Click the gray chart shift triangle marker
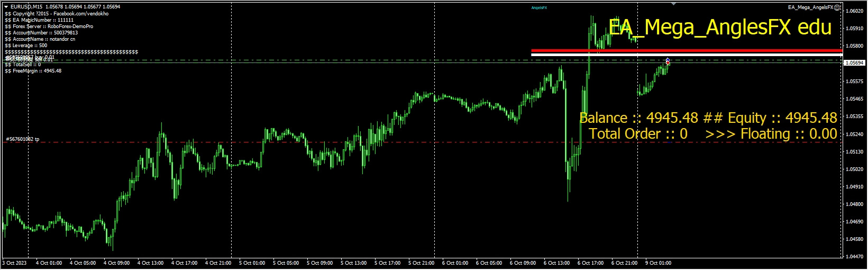 (x=673, y=4)
